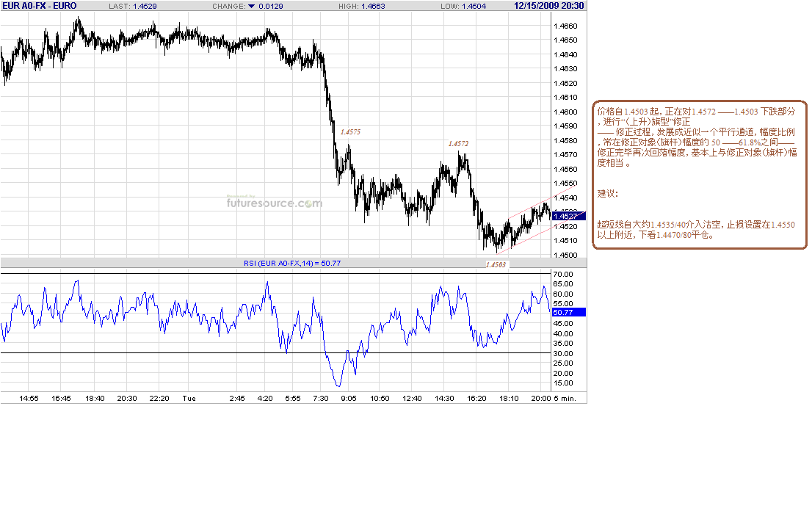The width and height of the screenshot is (812, 525).
Task: Click time axis label 16:20
Action: tap(476, 398)
